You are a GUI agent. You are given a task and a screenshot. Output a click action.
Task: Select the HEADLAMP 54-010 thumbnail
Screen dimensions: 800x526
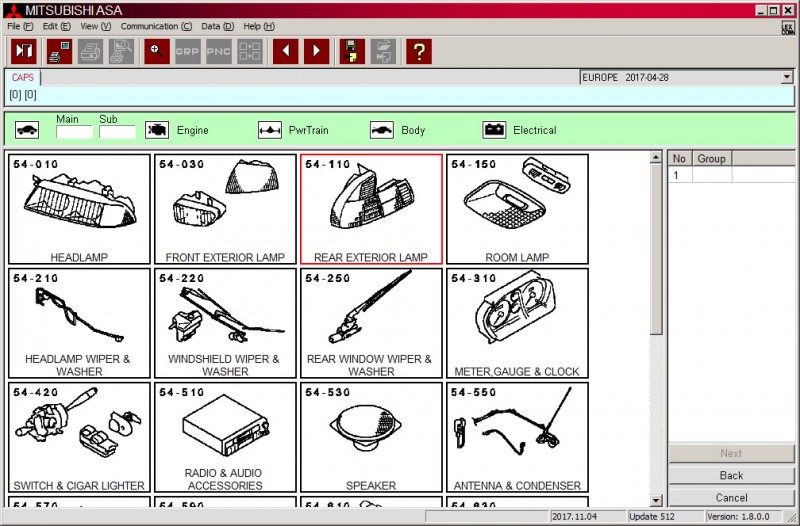79,209
